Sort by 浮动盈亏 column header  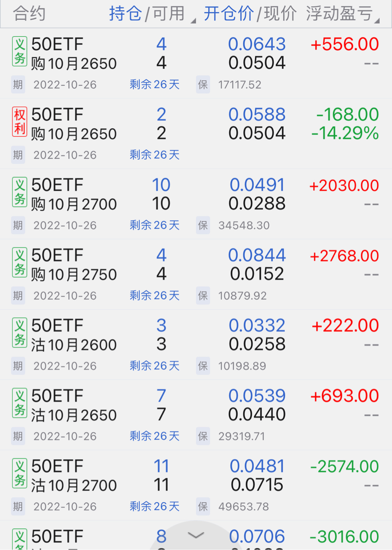coord(339,14)
